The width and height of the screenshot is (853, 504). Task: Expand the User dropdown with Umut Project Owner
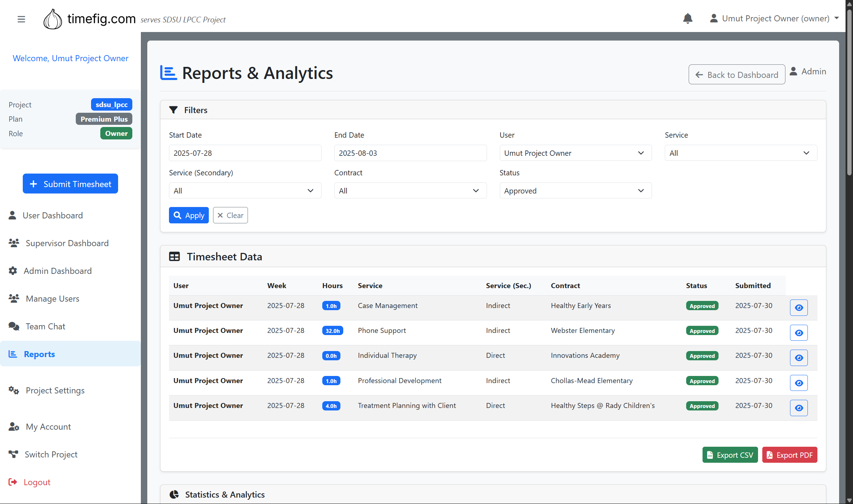[x=575, y=153]
